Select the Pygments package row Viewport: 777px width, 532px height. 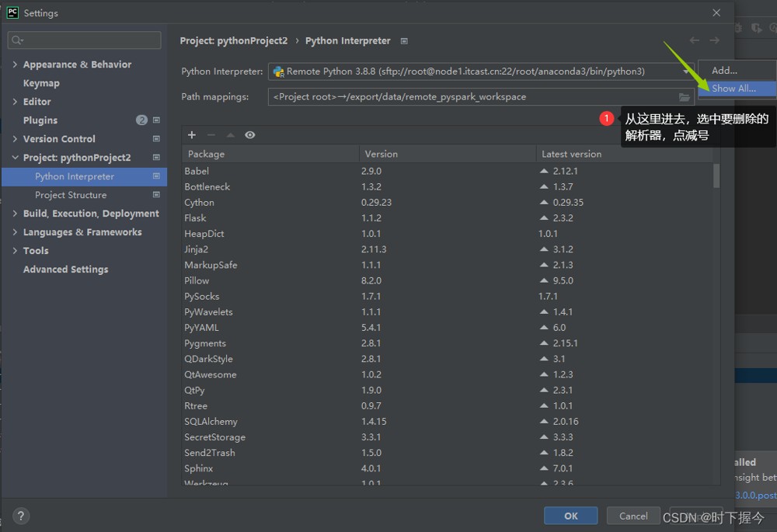(448, 343)
